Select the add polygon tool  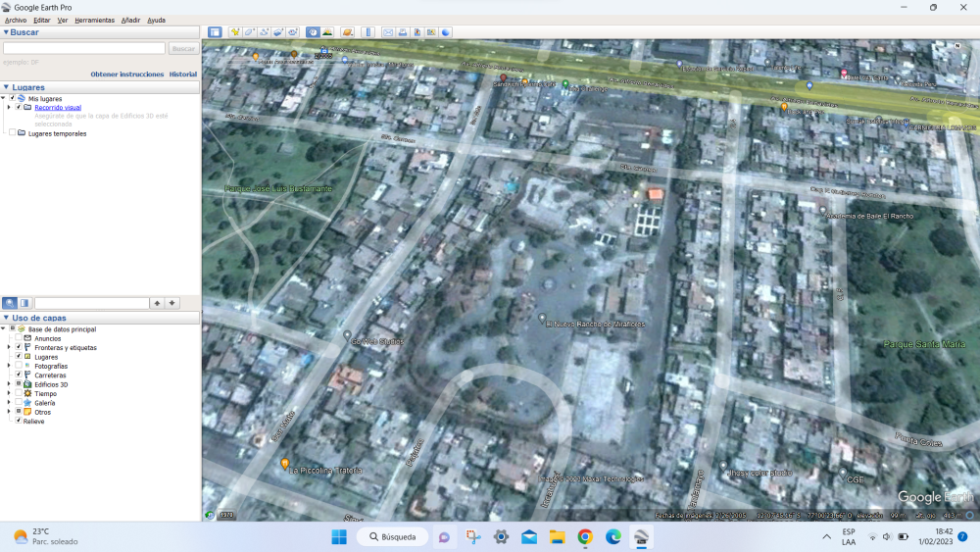point(250,32)
